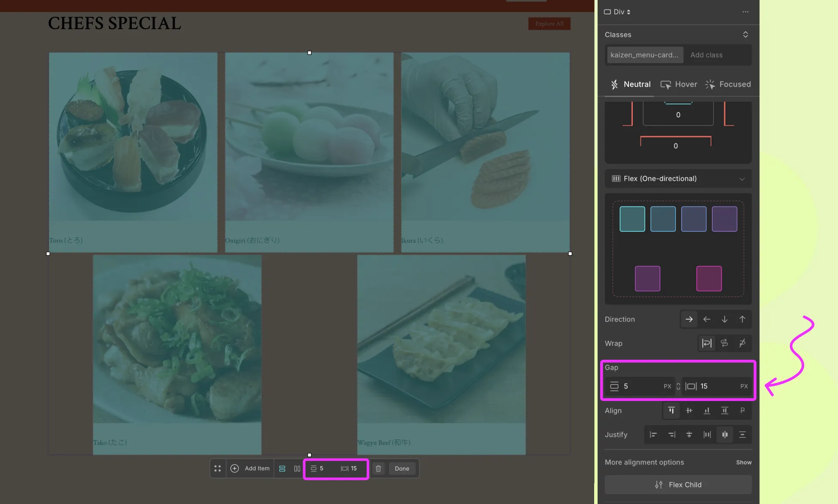Show more alignment options
The image size is (838, 504).
744,462
